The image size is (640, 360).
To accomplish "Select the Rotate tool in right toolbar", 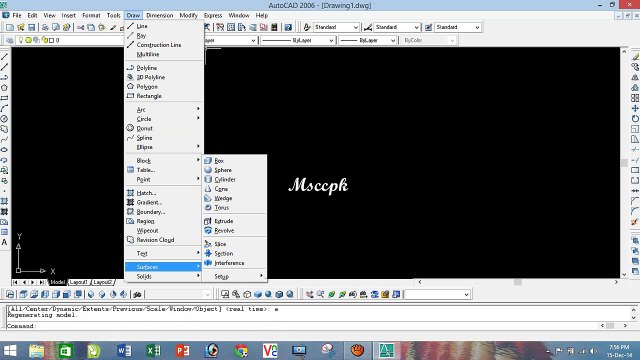I will [635, 119].
